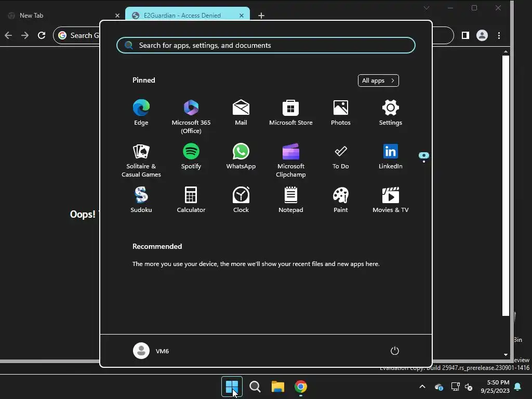Launch Sudoku game
Viewport: 532px width, 399px height.
[141, 200]
